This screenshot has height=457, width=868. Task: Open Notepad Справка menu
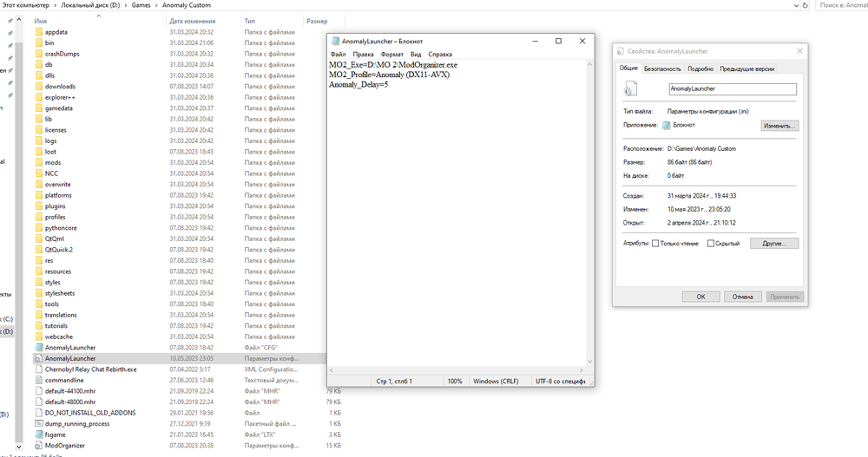[440, 55]
